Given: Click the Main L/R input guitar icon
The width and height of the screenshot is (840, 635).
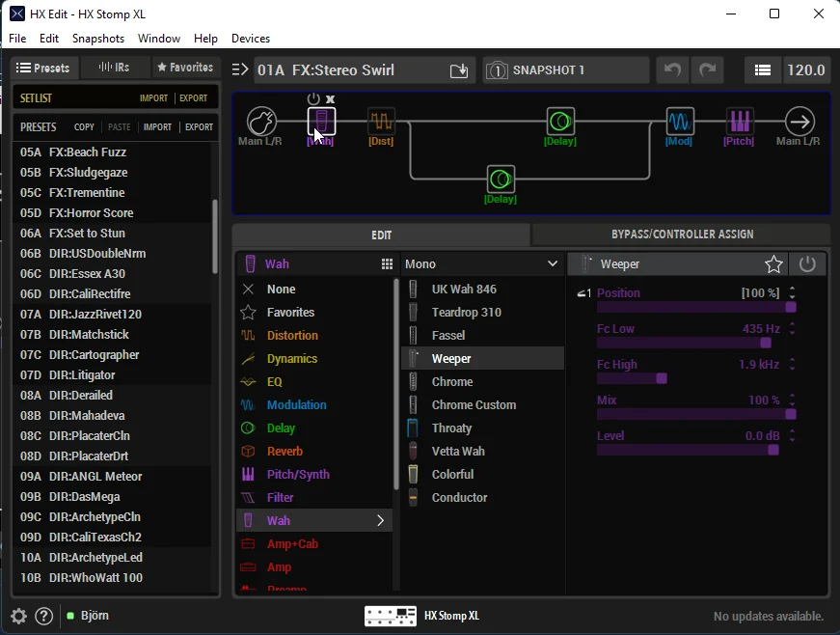Looking at the screenshot, I should (261, 122).
